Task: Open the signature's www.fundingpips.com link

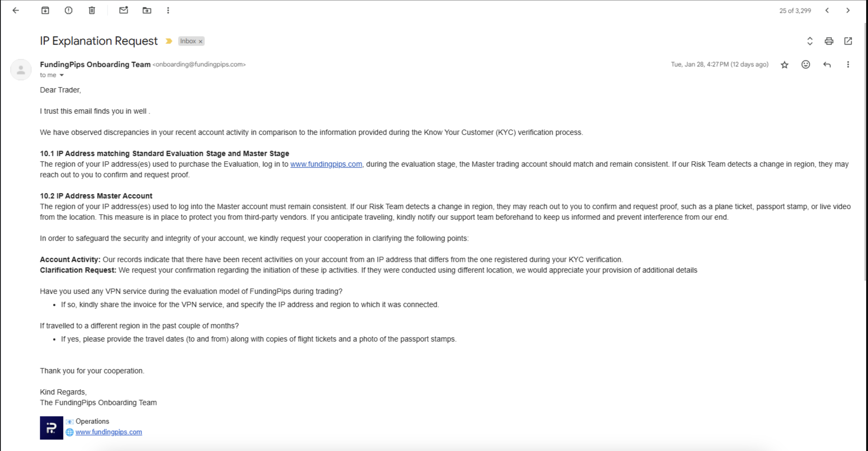Action: click(109, 432)
